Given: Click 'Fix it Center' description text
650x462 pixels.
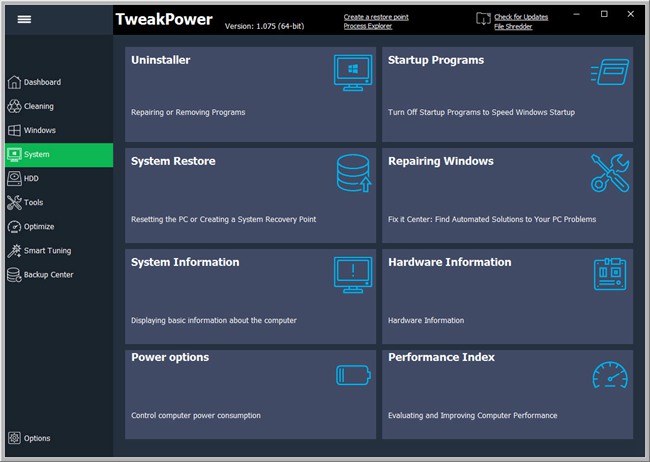Looking at the screenshot, I should click(492, 219).
